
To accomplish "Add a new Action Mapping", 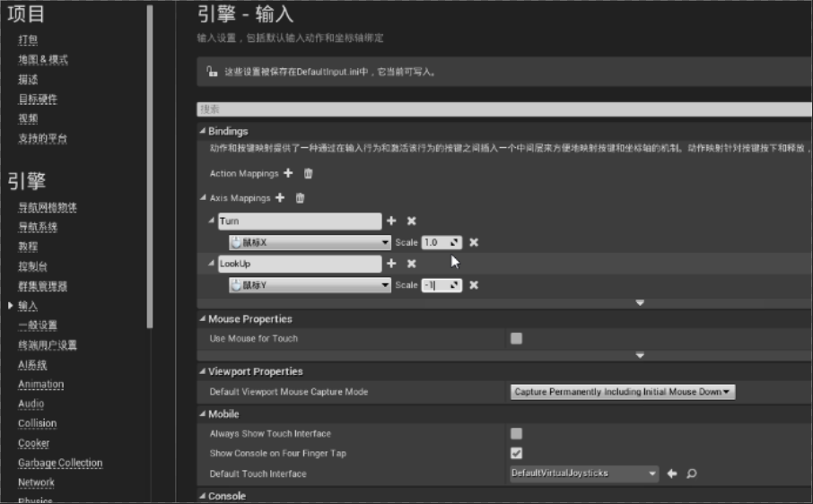I will (288, 173).
